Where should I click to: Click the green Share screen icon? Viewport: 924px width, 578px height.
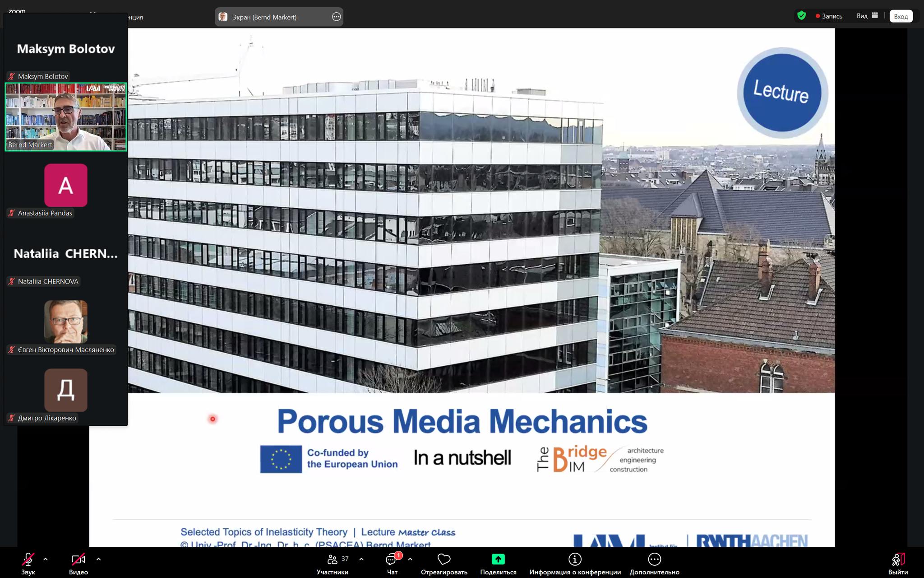point(498,559)
